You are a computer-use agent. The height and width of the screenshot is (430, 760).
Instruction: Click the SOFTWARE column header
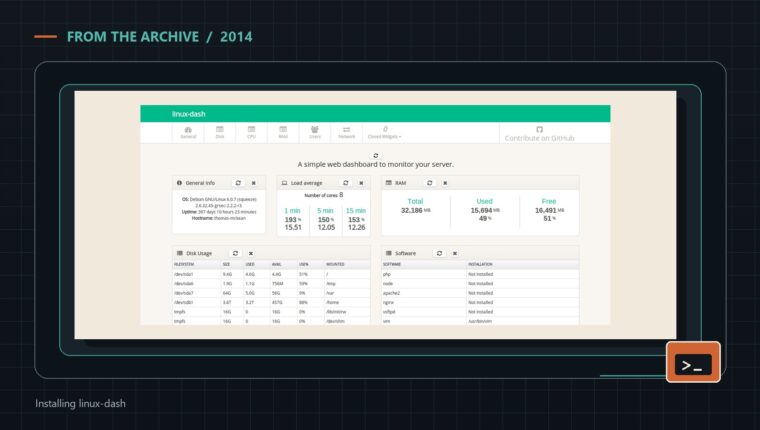tap(392, 265)
